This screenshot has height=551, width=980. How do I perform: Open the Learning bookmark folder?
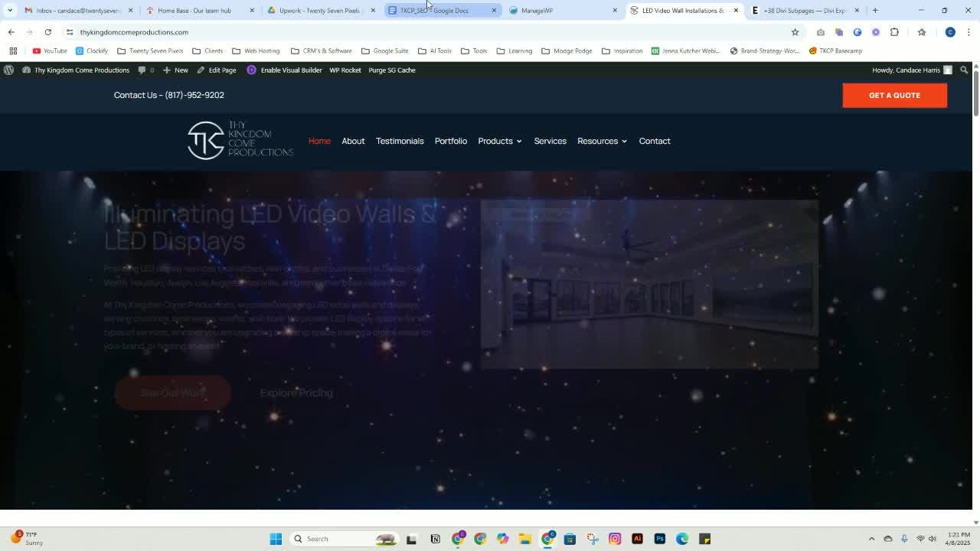pyautogui.click(x=514, y=51)
